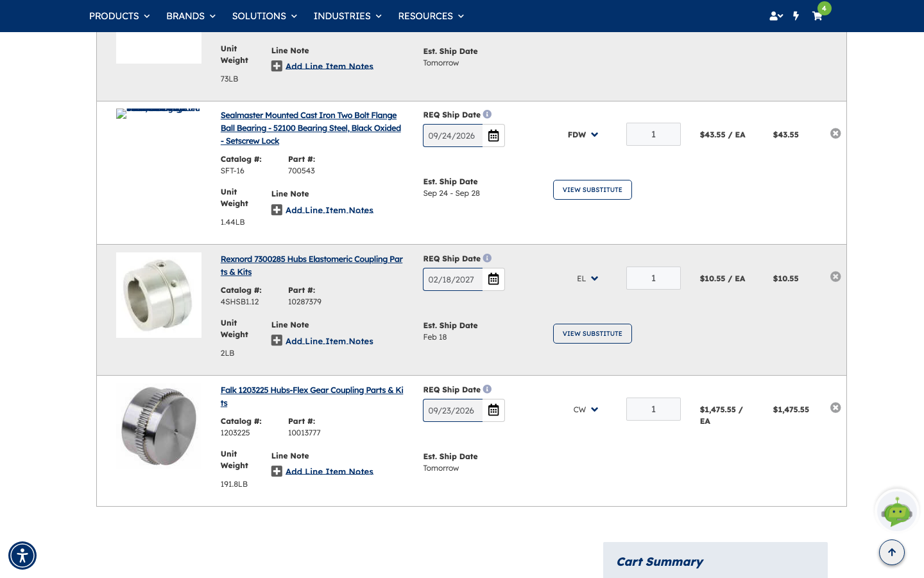Click the Falk gear coupling thumbnail

(158, 426)
